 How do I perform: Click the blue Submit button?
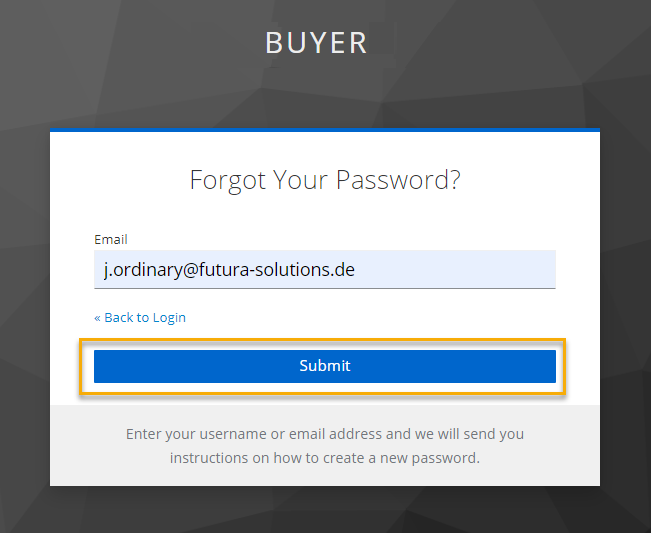pyautogui.click(x=325, y=366)
